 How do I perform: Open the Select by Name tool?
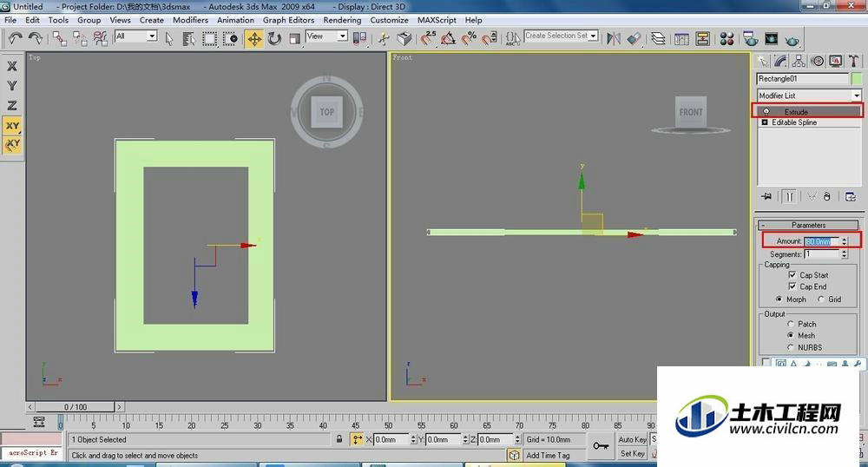pos(188,38)
